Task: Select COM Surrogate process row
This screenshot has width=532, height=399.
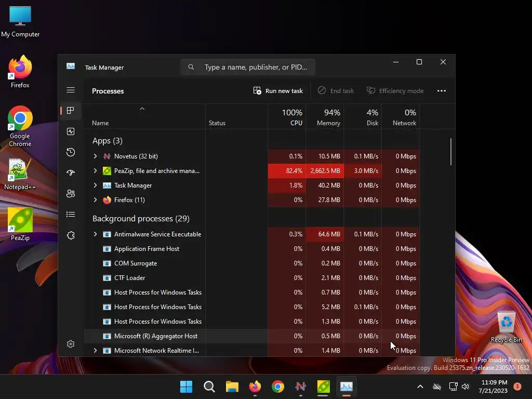Action: pyautogui.click(x=252, y=263)
